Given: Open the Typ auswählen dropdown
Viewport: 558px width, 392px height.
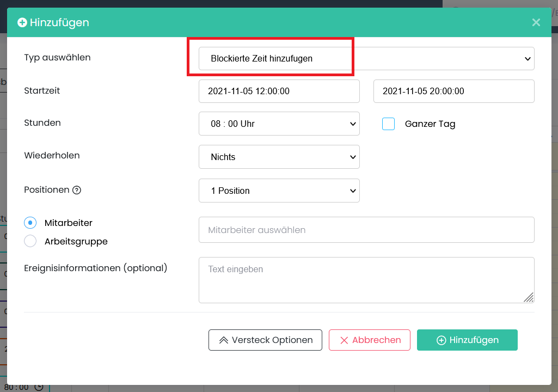Looking at the screenshot, I should coord(366,58).
